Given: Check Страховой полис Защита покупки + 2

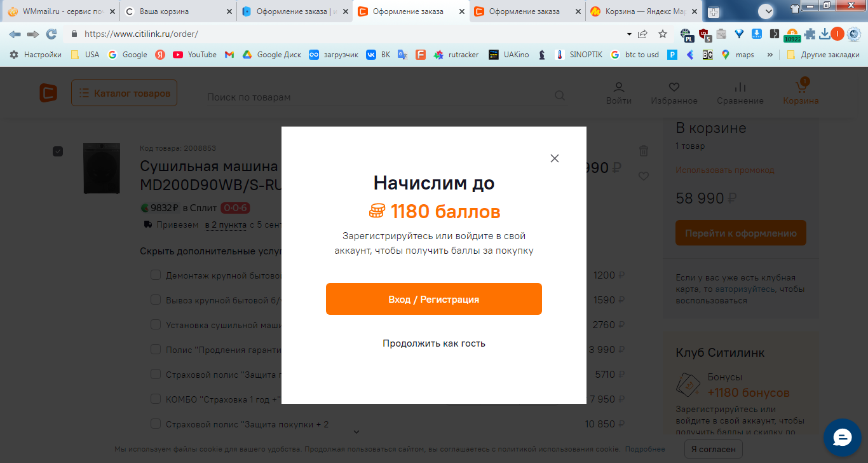Looking at the screenshot, I should pyautogui.click(x=155, y=424).
